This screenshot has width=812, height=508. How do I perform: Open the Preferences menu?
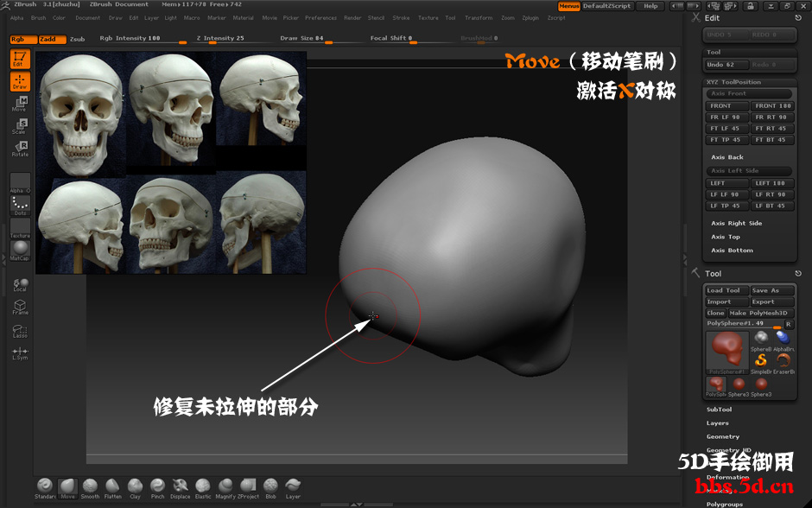(320, 17)
